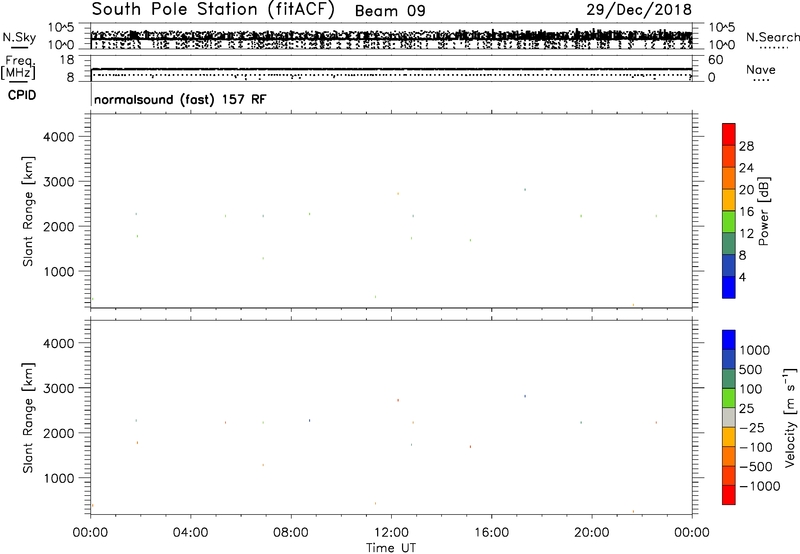Click the "Power [dB]" colorbar title
Screen dimensions: 800x554
[763, 211]
